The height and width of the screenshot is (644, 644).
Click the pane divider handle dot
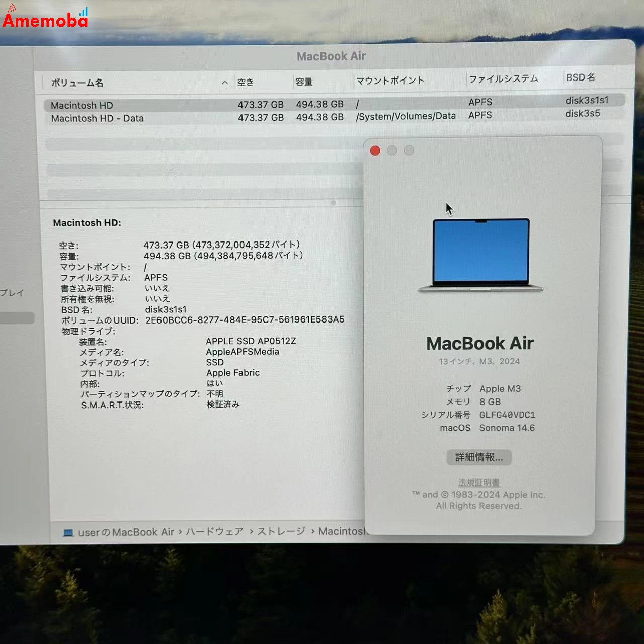pyautogui.click(x=333, y=203)
